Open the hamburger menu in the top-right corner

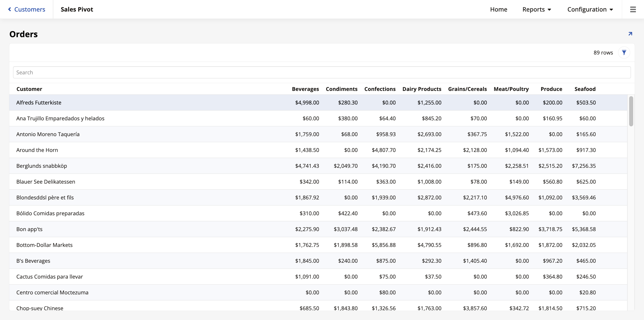point(633,9)
